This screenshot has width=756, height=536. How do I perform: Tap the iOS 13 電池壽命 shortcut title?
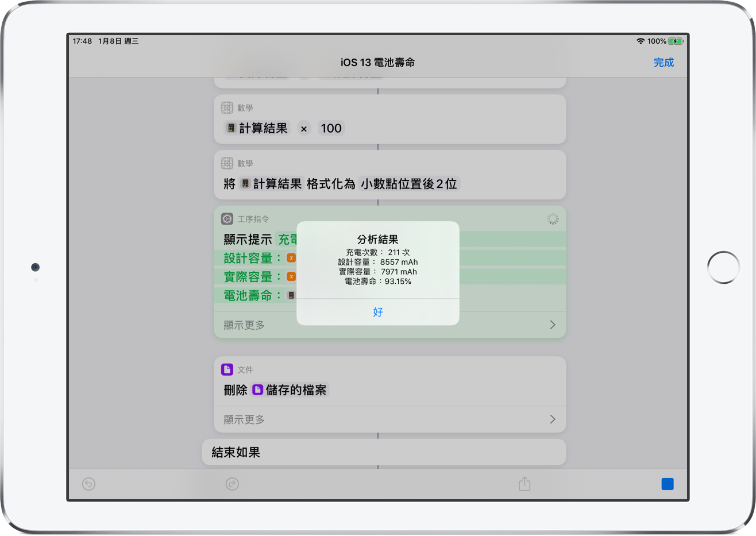377,63
